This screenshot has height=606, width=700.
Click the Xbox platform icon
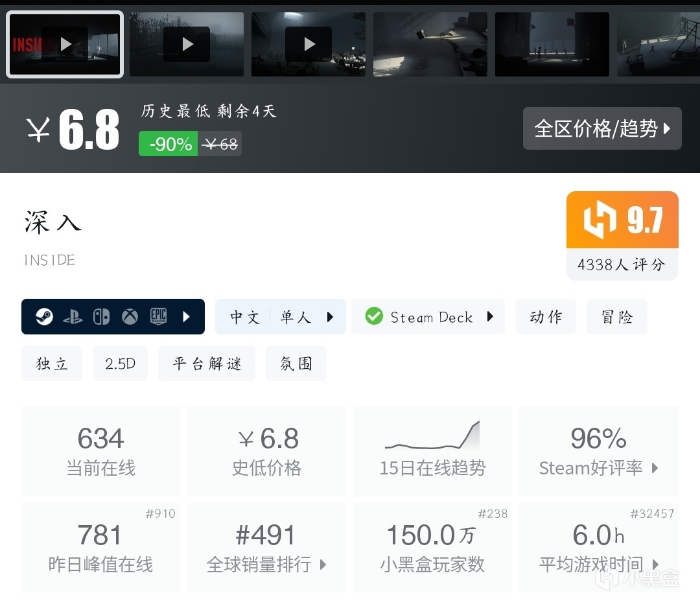point(130,317)
